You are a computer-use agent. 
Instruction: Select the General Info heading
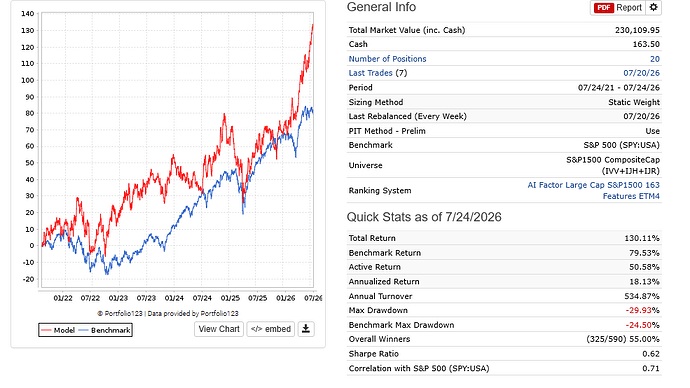pyautogui.click(x=381, y=7)
